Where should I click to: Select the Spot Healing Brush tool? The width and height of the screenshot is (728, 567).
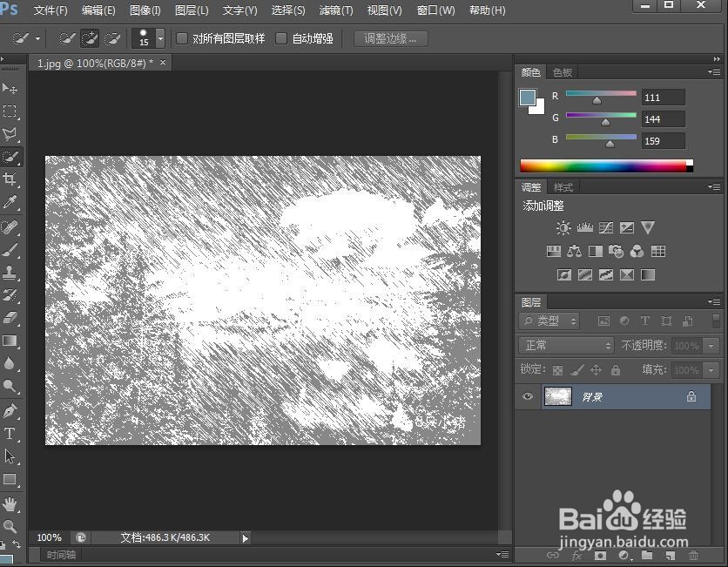[x=10, y=227]
